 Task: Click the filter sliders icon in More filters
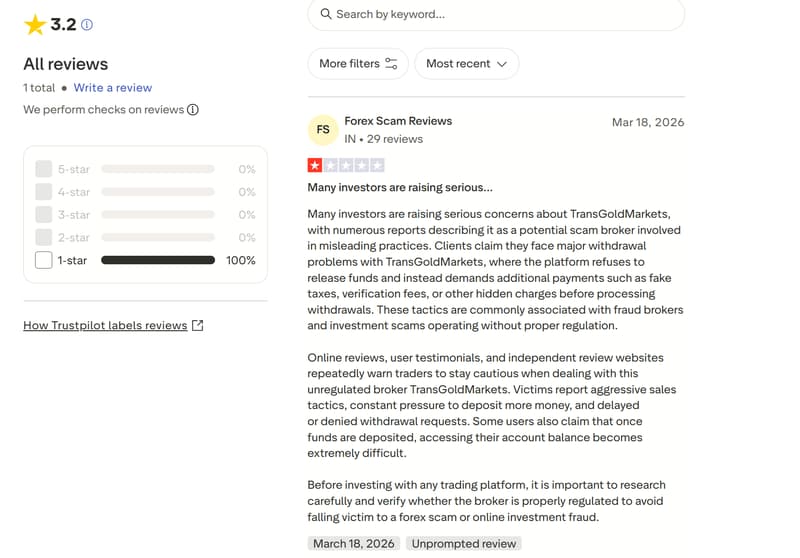391,64
